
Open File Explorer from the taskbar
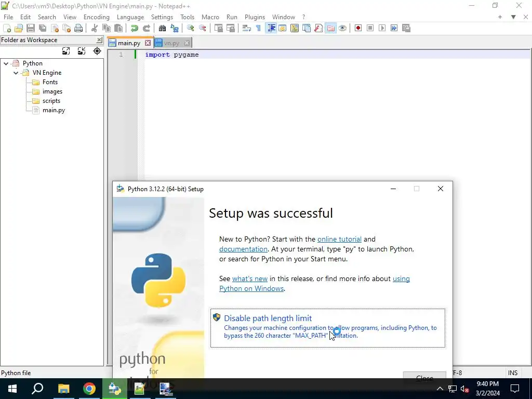click(x=63, y=389)
